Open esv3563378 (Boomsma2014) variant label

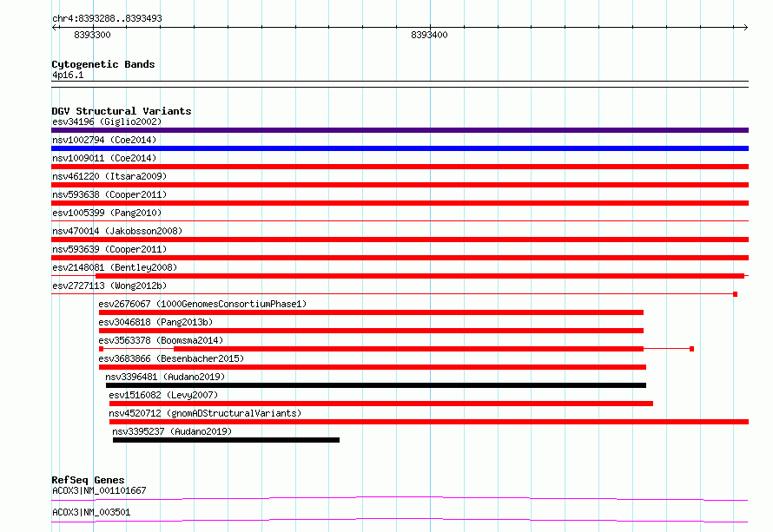pyautogui.click(x=161, y=340)
